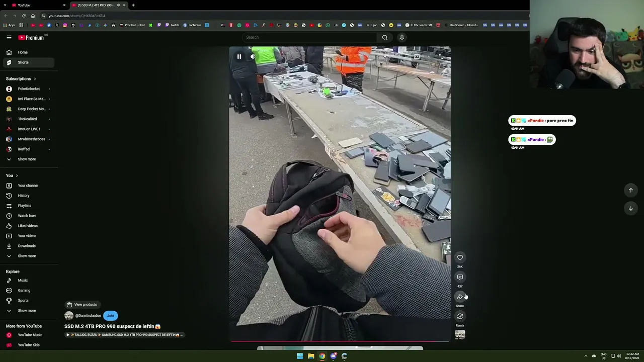Open the TALCIOC BUZĂU sound link
This screenshot has width=644, height=362.
(x=124, y=335)
